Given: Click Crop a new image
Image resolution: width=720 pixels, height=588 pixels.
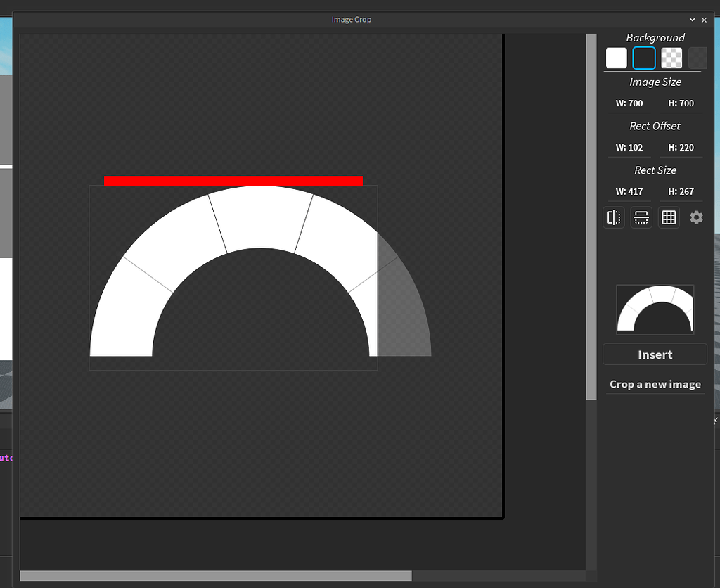Looking at the screenshot, I should tap(655, 384).
